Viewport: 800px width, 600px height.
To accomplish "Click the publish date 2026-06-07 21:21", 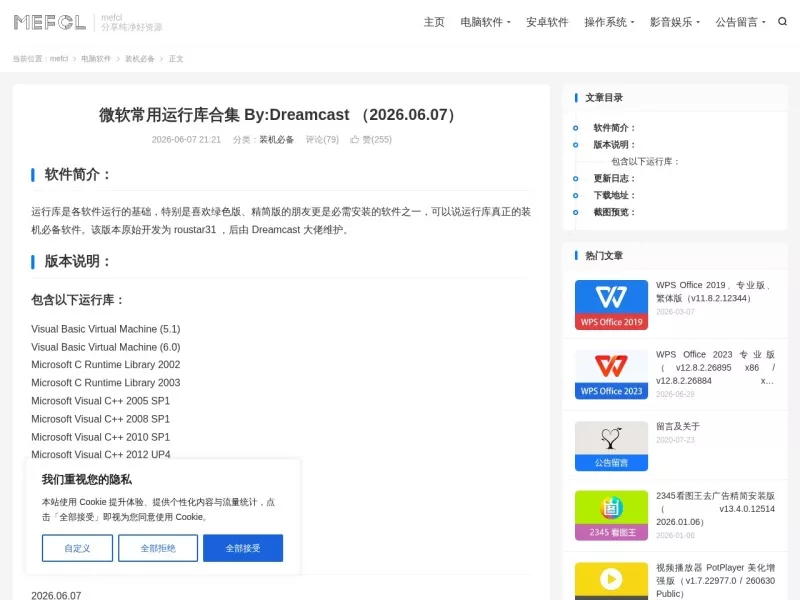I will (x=186, y=139).
